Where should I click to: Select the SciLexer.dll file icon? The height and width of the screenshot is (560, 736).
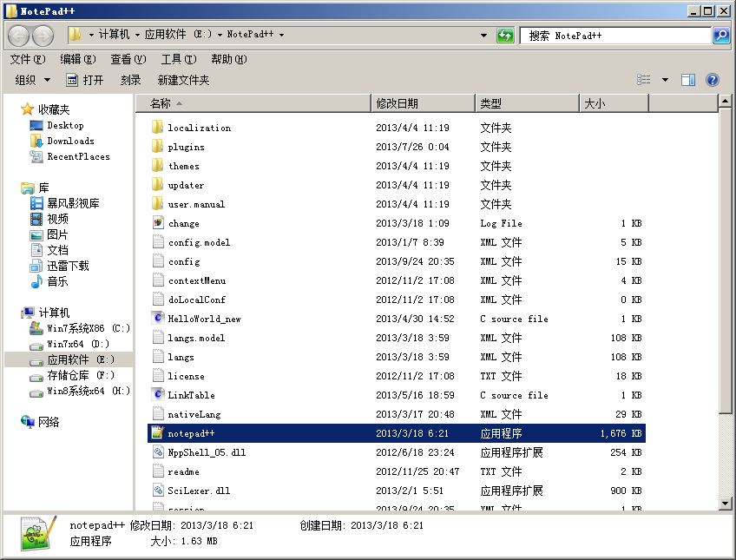point(158,490)
